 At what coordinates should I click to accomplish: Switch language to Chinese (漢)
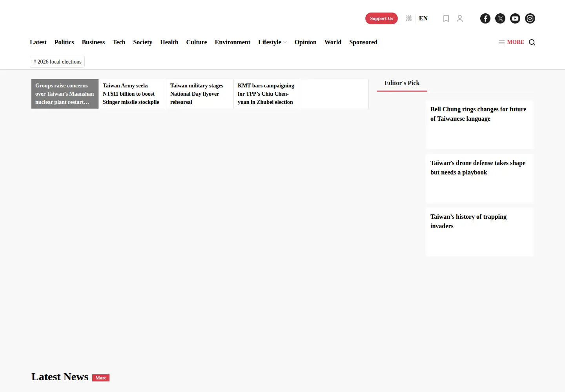pos(409,18)
